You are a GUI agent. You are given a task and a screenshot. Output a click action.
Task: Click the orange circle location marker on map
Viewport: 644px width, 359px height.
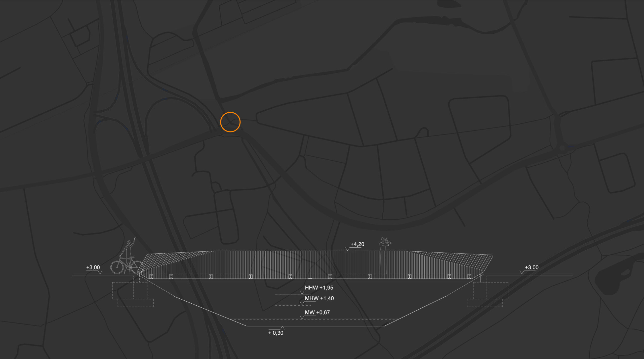(x=230, y=122)
